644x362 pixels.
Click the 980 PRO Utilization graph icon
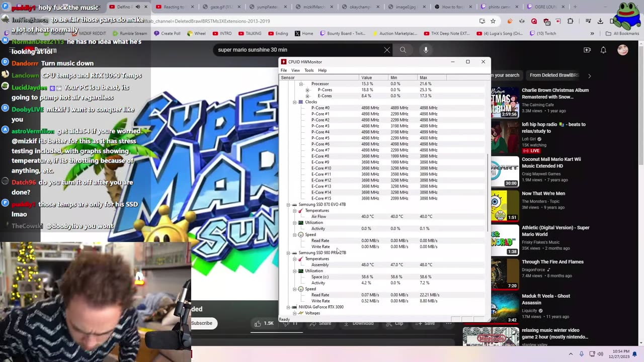pyautogui.click(x=301, y=271)
